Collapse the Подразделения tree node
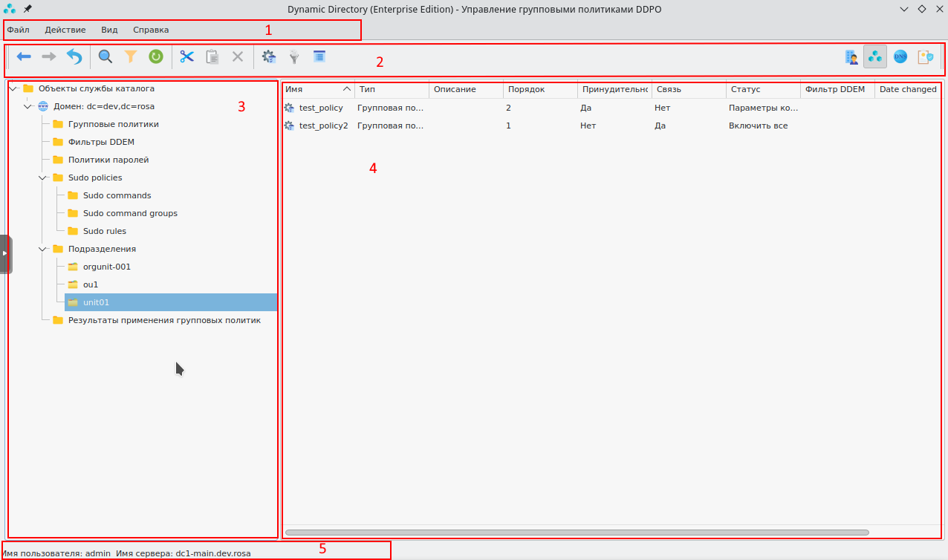This screenshot has width=948, height=560. coord(43,249)
